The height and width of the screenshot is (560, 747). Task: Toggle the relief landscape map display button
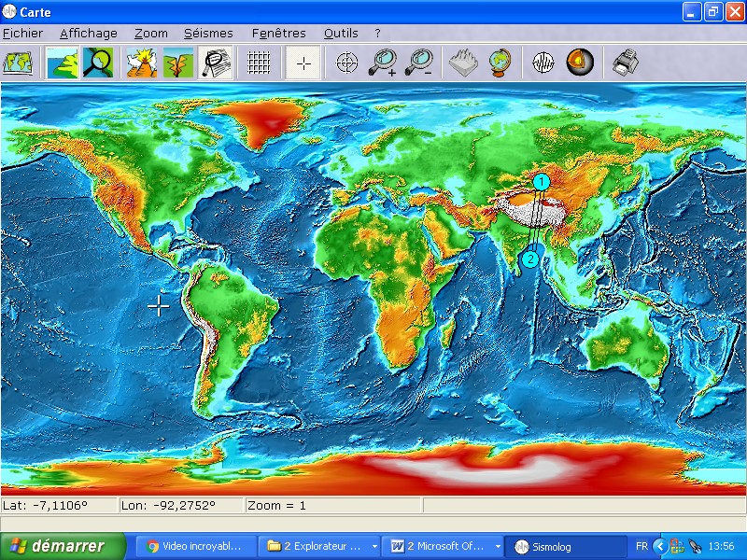tap(63, 63)
